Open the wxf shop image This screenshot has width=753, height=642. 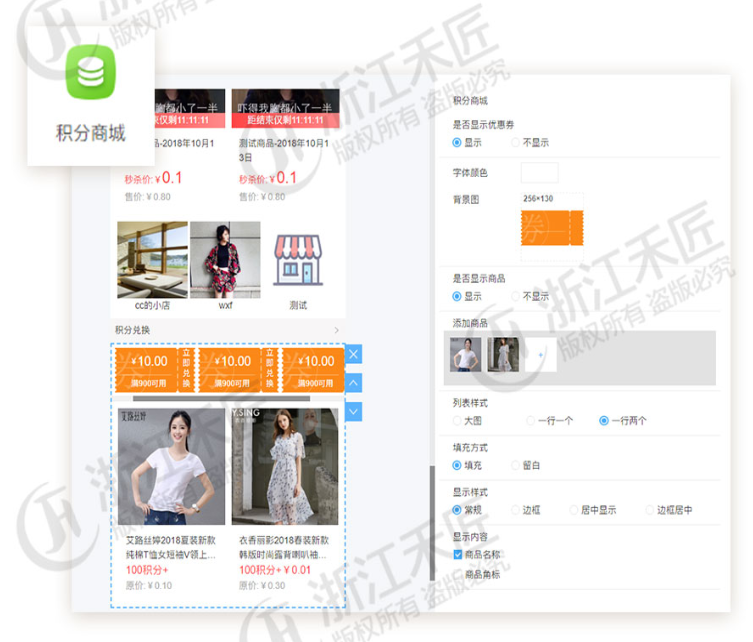(x=225, y=260)
